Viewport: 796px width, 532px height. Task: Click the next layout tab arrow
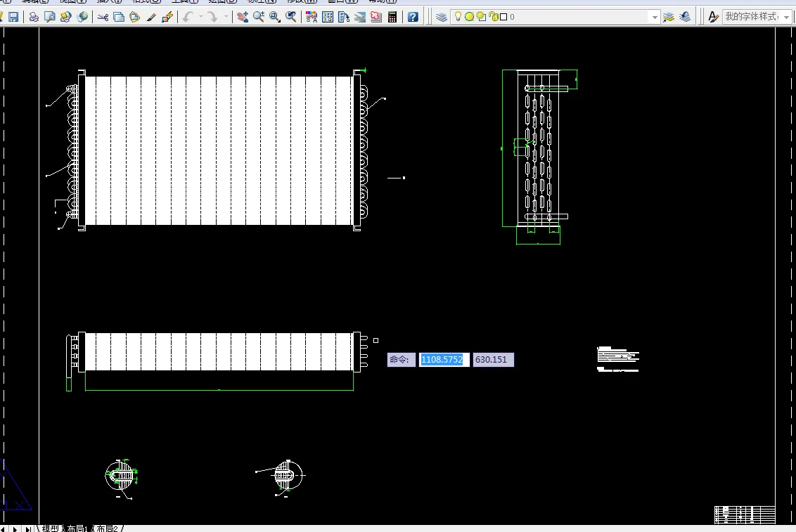(x=15, y=528)
